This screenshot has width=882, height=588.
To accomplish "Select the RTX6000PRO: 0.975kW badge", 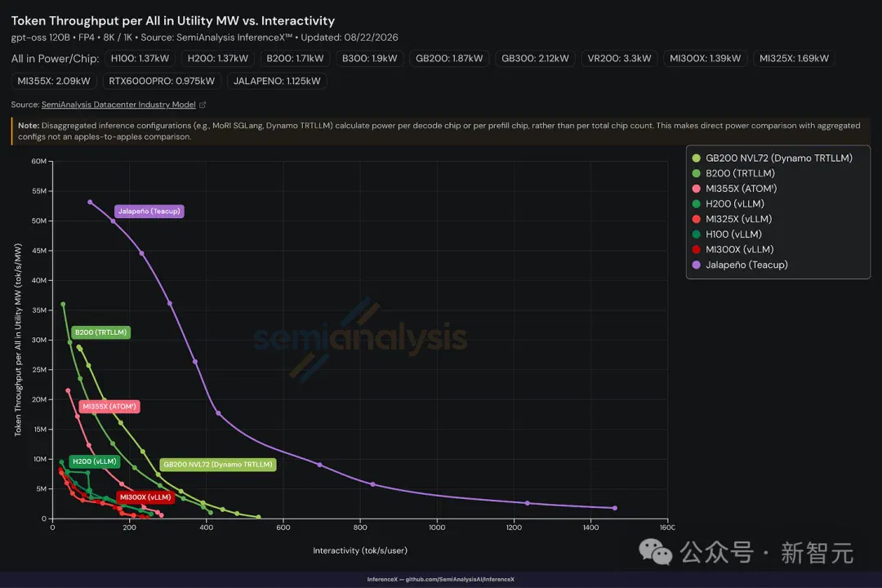I will pos(162,81).
